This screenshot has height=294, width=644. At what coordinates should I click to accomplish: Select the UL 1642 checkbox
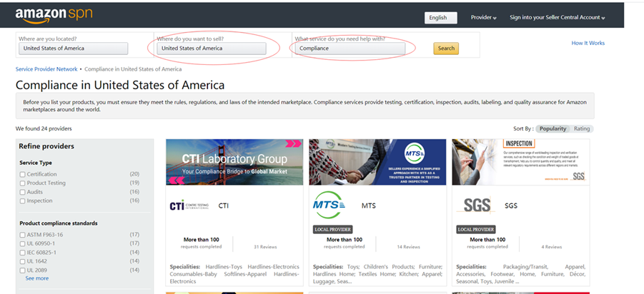23,261
